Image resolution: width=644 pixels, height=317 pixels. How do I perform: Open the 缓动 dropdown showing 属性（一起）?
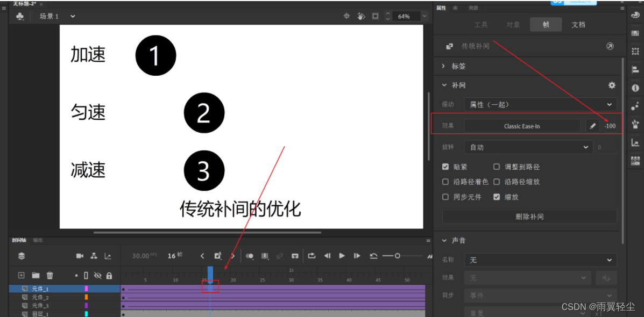(x=541, y=104)
